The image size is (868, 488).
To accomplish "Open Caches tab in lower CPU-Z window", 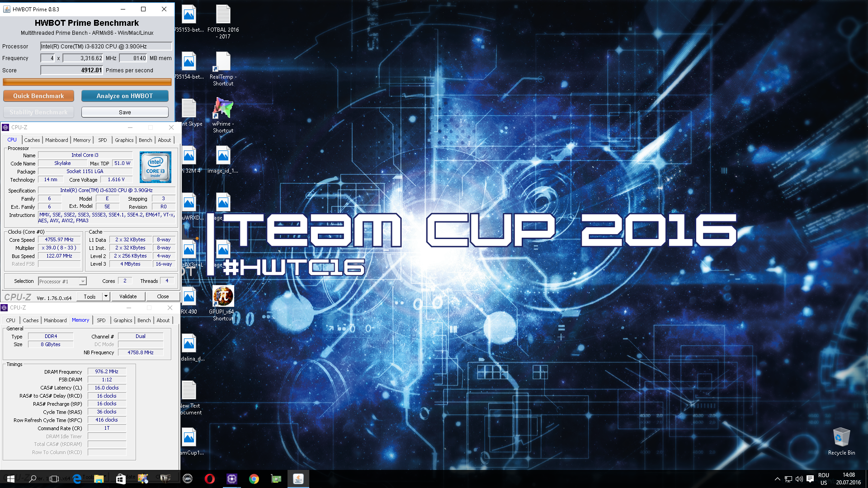I will [31, 320].
